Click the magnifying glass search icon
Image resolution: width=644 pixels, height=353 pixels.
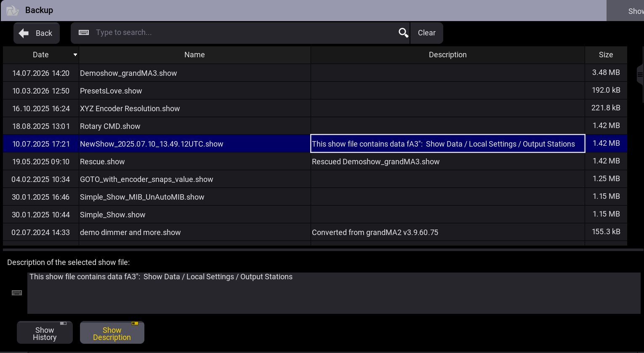click(x=403, y=32)
